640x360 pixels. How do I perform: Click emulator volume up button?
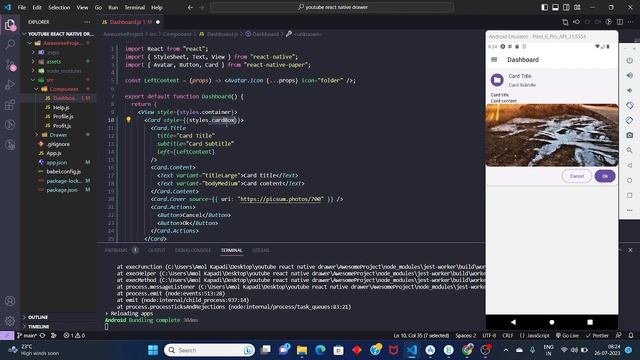point(629,76)
